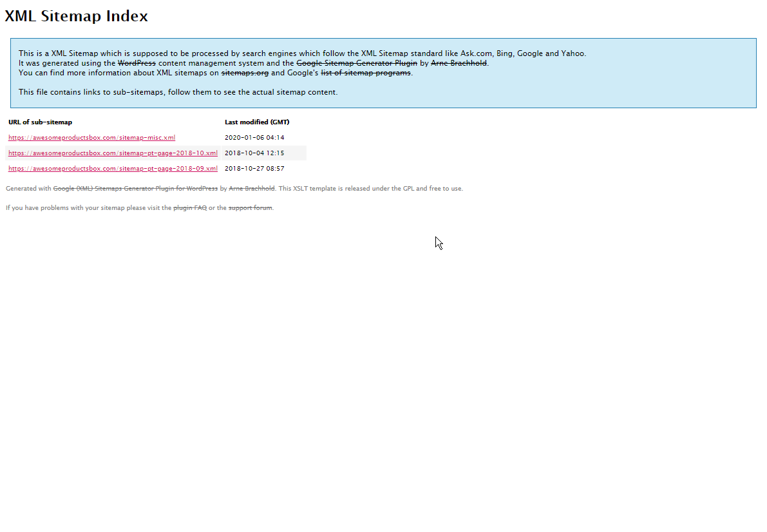Click the 'Last modified (GMT)' column header
The image size is (767, 532).
[257, 122]
